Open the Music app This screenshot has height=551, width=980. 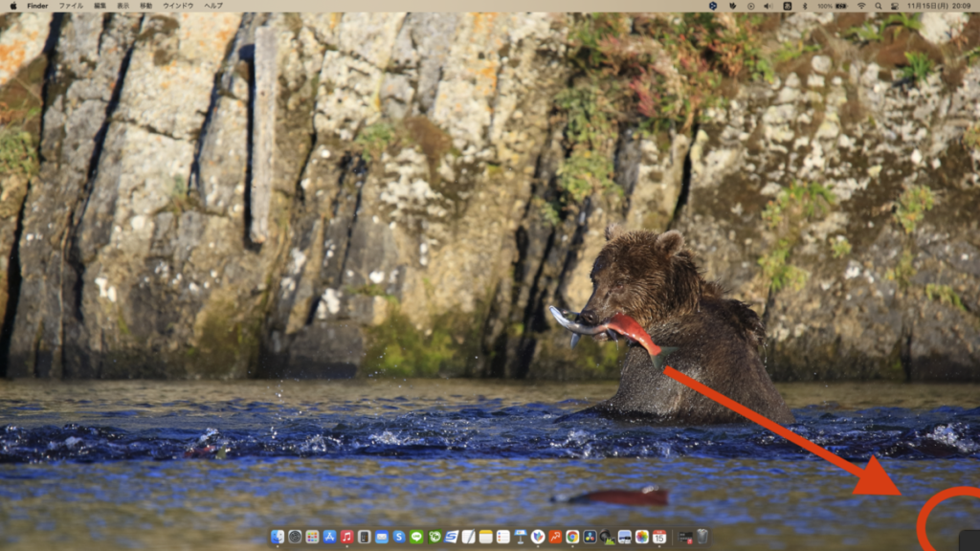tap(345, 539)
